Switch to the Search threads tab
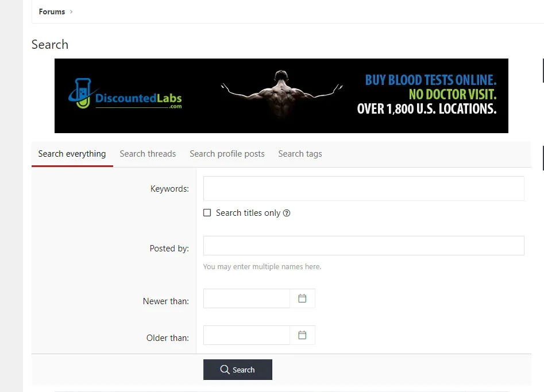 pyautogui.click(x=148, y=154)
